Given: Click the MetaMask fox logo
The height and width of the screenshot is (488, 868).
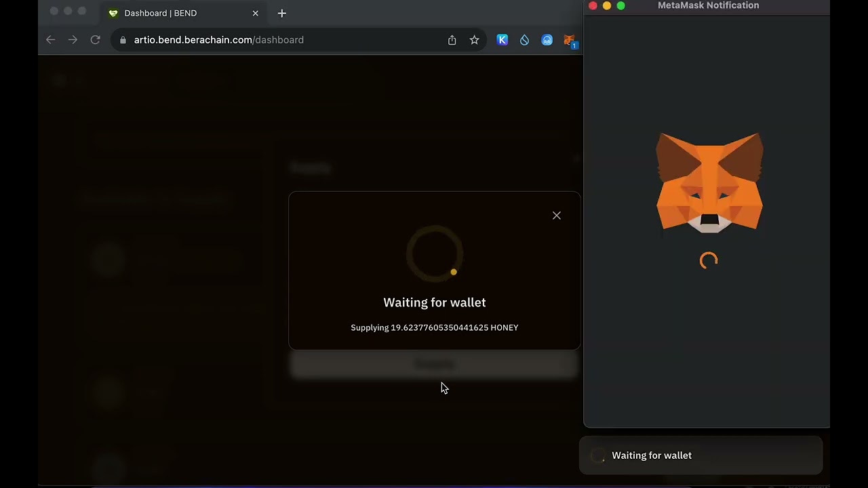Looking at the screenshot, I should 709,183.
